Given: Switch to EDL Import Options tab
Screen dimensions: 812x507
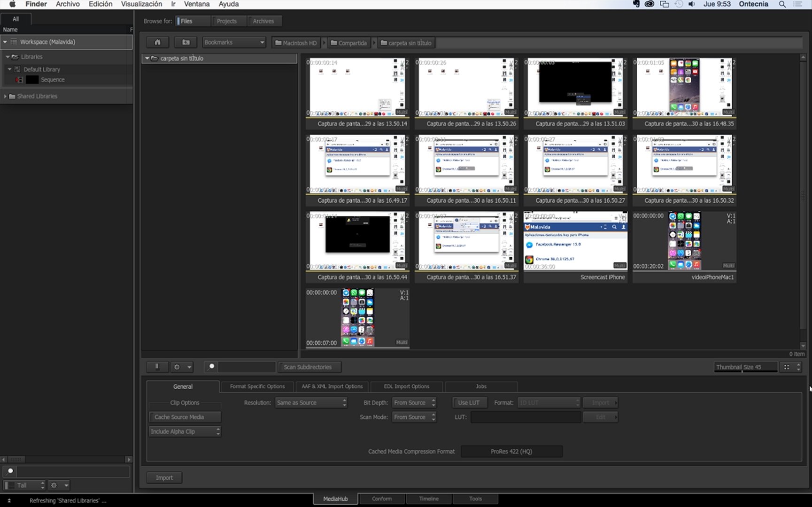Looking at the screenshot, I should (407, 386).
